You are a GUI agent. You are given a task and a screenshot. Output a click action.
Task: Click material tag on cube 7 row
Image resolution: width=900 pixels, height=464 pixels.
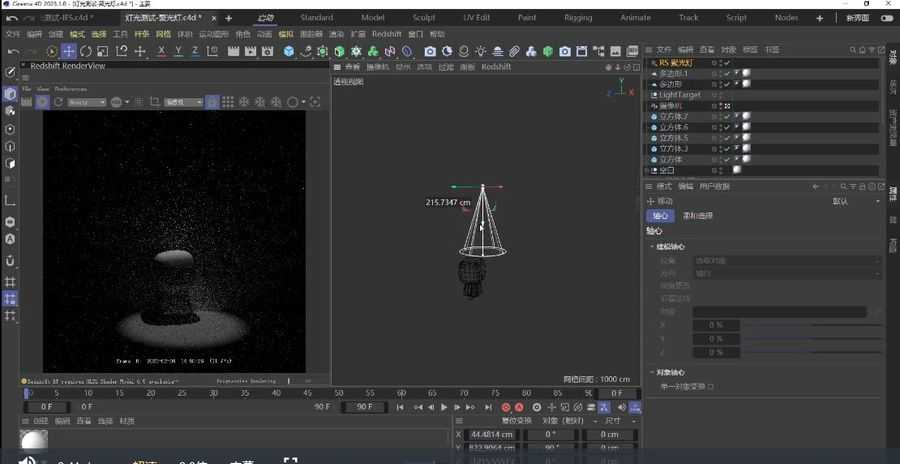tap(746, 117)
